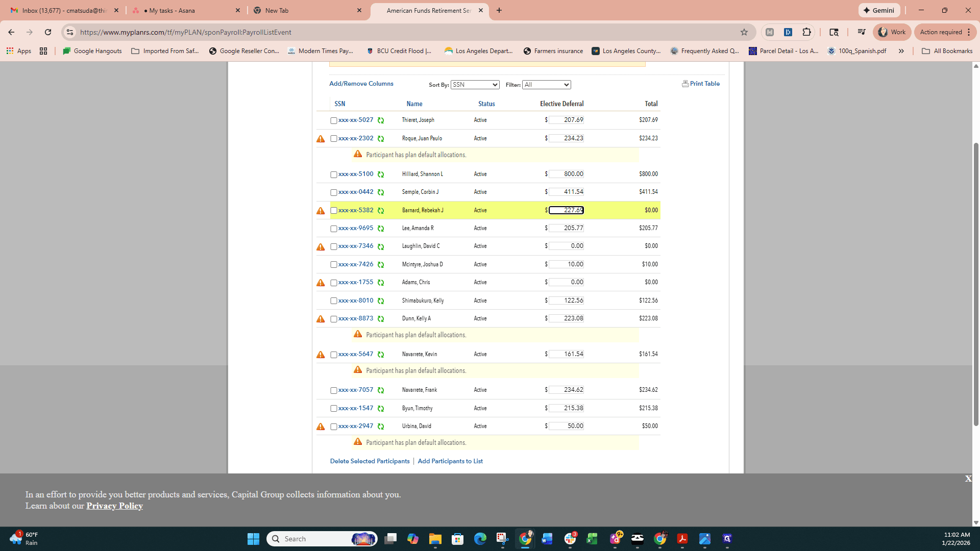The width and height of the screenshot is (980, 551).
Task: Open the Sort By SSN dropdown
Action: click(x=475, y=85)
